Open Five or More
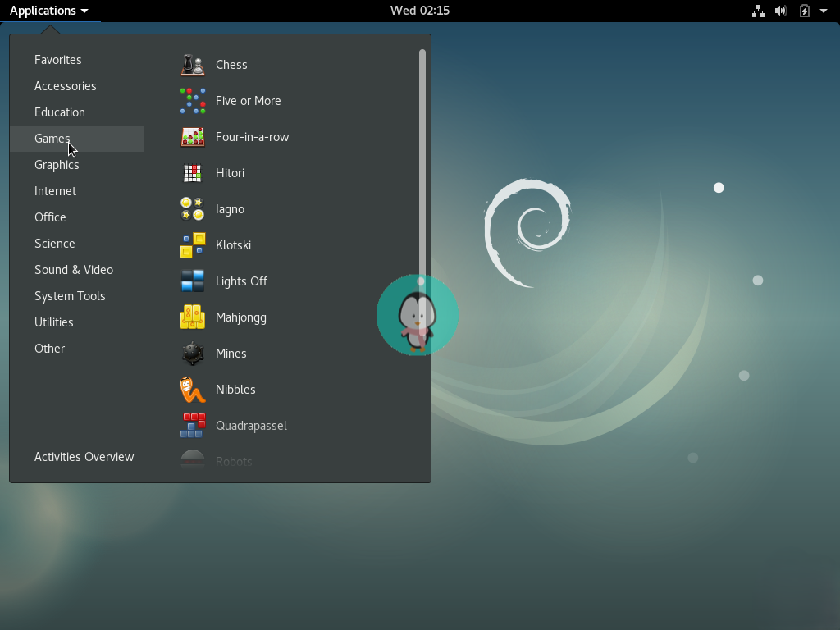This screenshot has width=840, height=630. click(x=249, y=101)
